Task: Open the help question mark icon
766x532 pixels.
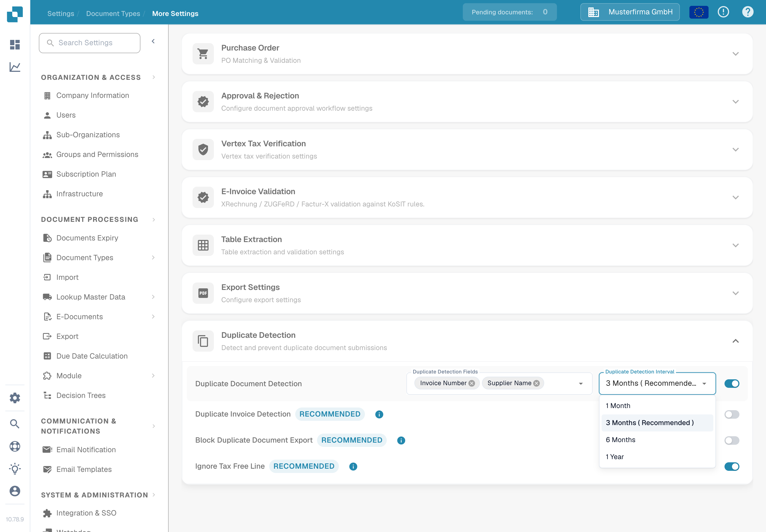Action: point(748,12)
